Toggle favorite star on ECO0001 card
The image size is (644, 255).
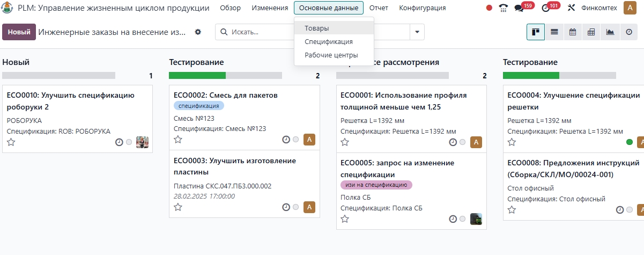(x=345, y=142)
